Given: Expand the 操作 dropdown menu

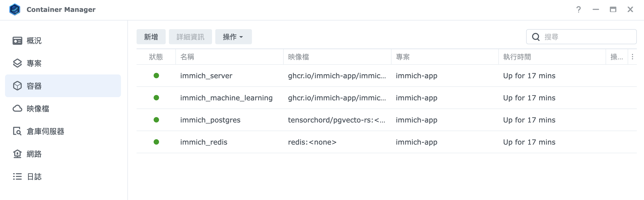Looking at the screenshot, I should pos(233,37).
